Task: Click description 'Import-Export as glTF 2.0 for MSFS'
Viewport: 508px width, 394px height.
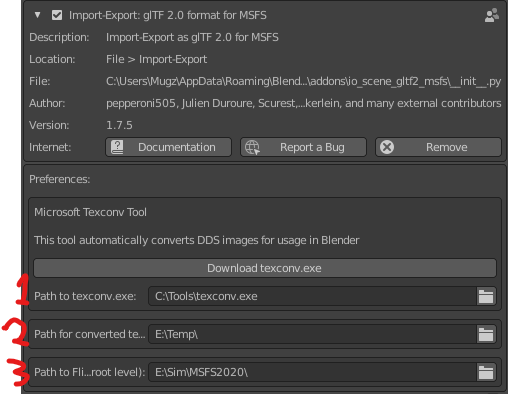Action: 192,37
